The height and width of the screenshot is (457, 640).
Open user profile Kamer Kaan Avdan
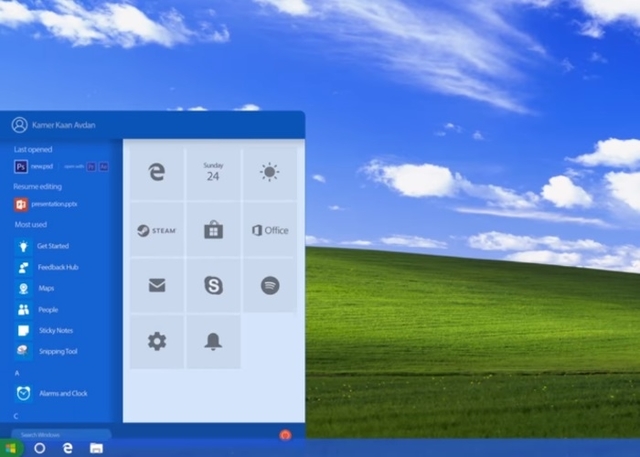[x=64, y=125]
